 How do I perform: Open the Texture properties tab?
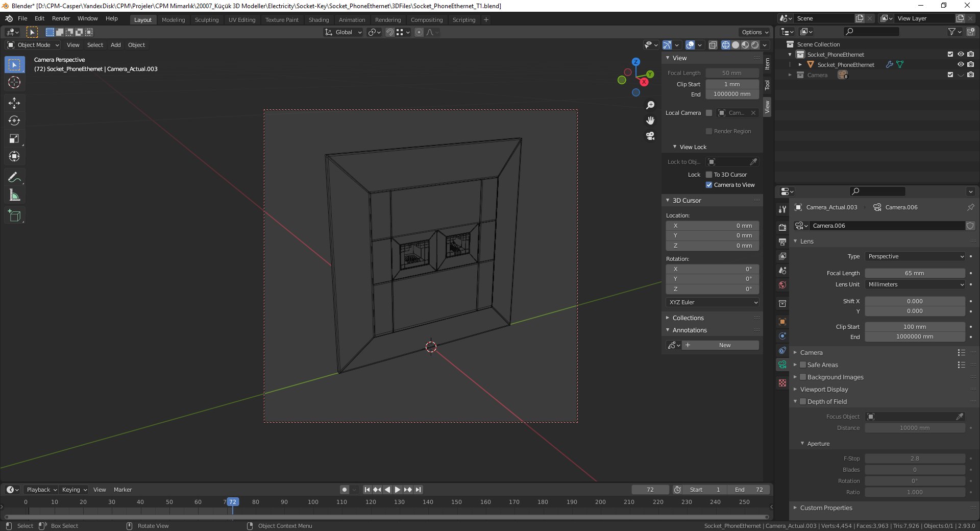(782, 383)
